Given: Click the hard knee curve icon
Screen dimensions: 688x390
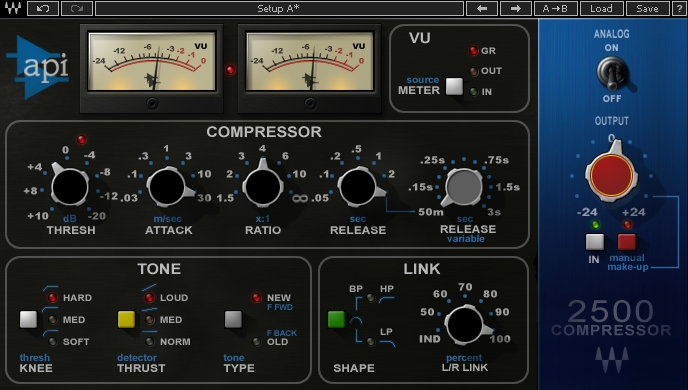Looking at the screenshot, I should pos(50,288).
